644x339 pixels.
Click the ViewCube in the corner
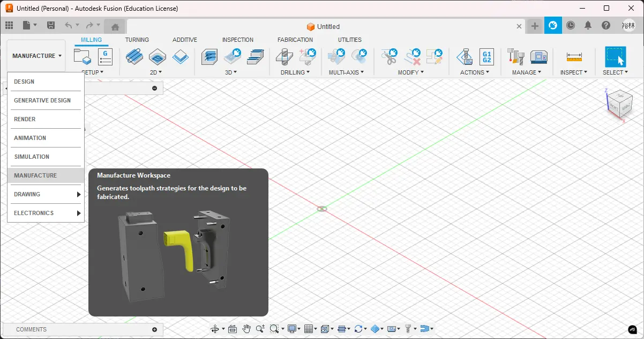coord(619,103)
